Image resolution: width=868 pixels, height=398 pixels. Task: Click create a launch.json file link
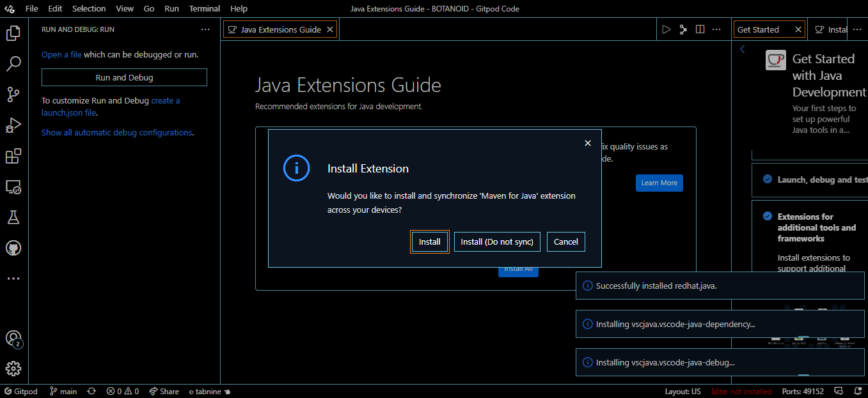111,107
